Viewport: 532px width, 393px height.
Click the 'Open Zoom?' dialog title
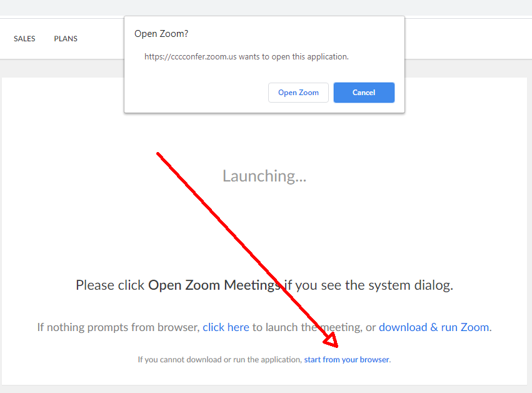(x=161, y=34)
